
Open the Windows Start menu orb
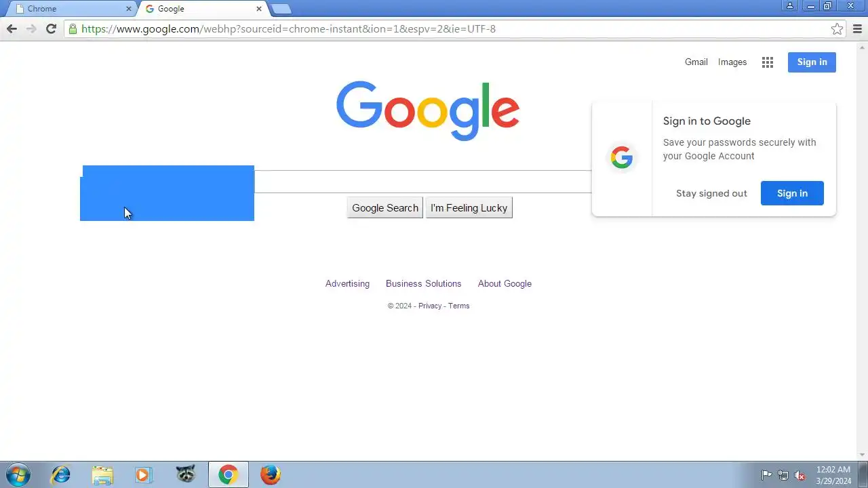[18, 474]
